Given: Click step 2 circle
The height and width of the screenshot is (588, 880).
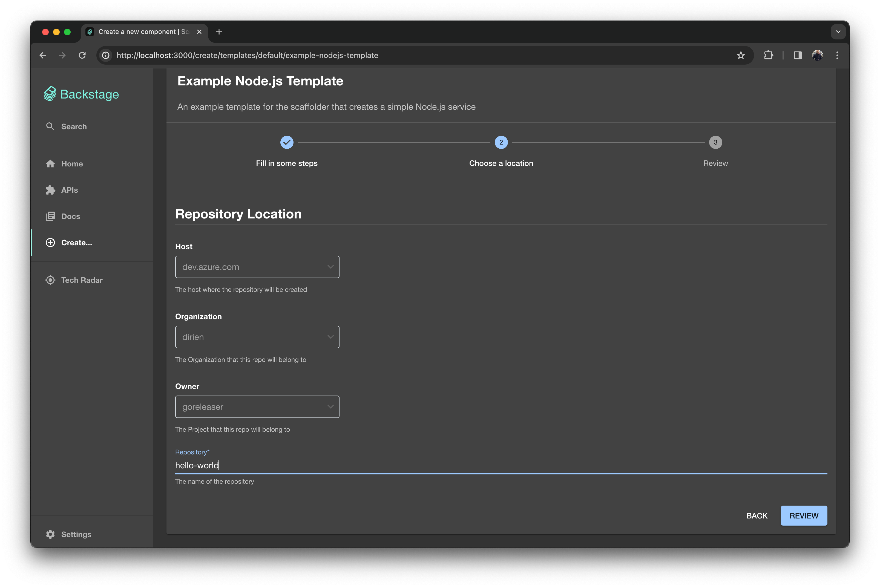Looking at the screenshot, I should pyautogui.click(x=501, y=143).
